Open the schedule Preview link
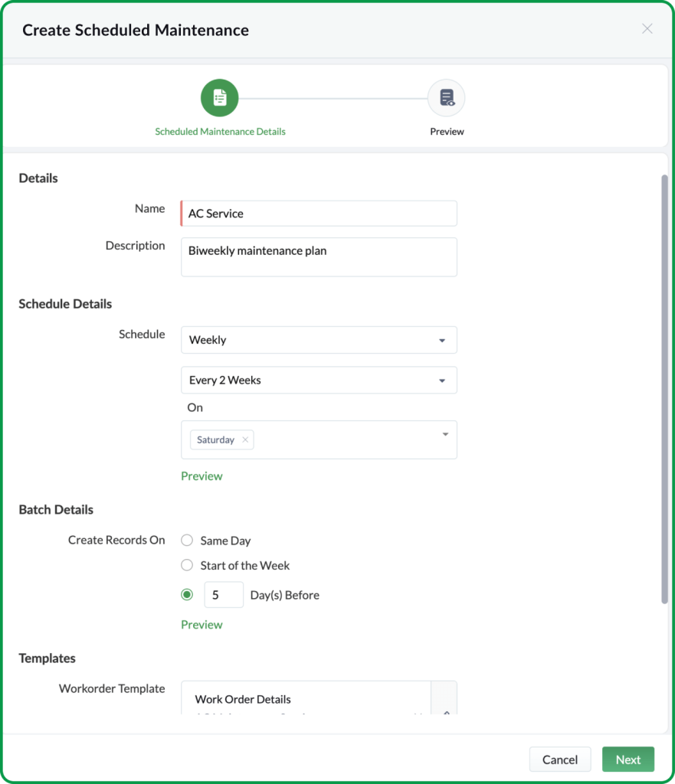675x784 pixels. 202,475
